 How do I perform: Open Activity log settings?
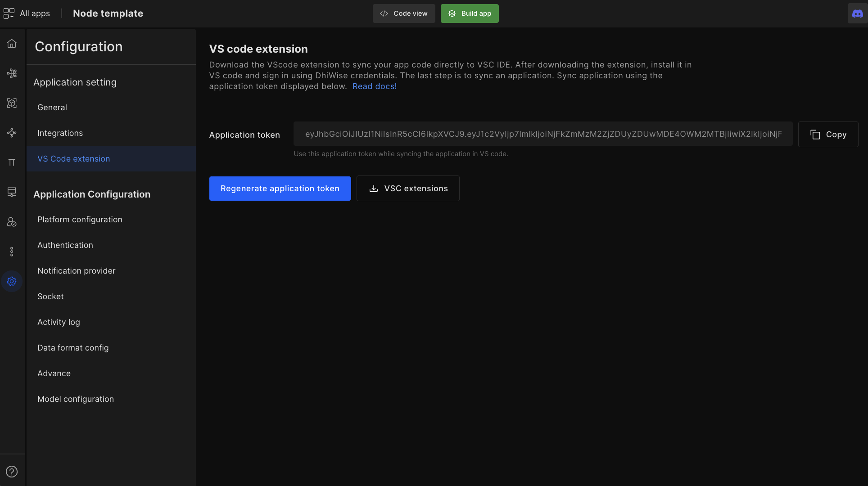tap(111, 322)
